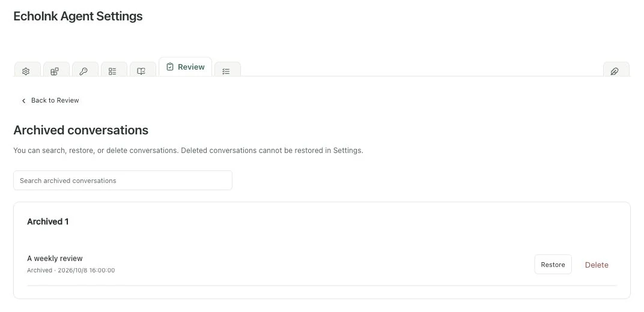Screen dimensions: 644x312
Task: Click the Archived conversations page heading
Action: [x=81, y=130]
